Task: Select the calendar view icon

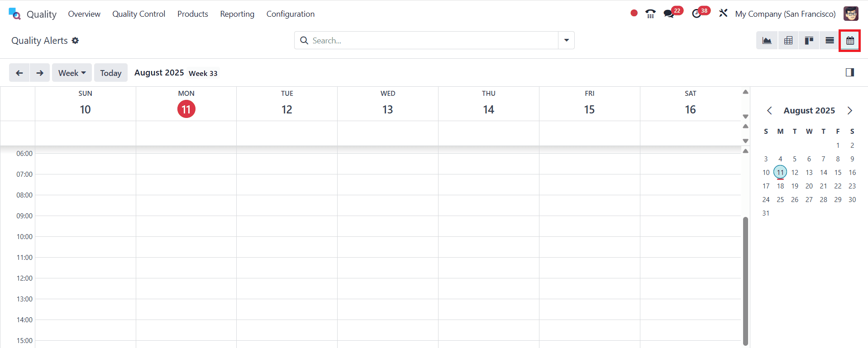Action: [x=850, y=41]
